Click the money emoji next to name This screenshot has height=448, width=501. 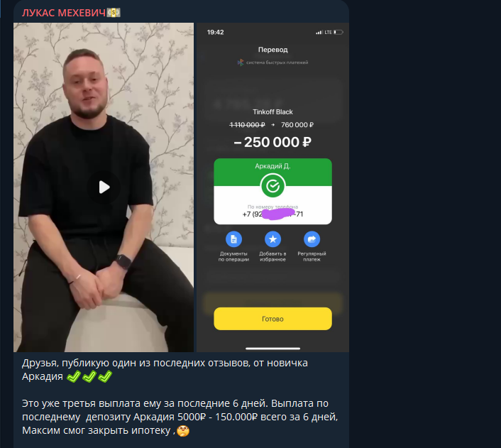click(x=114, y=13)
